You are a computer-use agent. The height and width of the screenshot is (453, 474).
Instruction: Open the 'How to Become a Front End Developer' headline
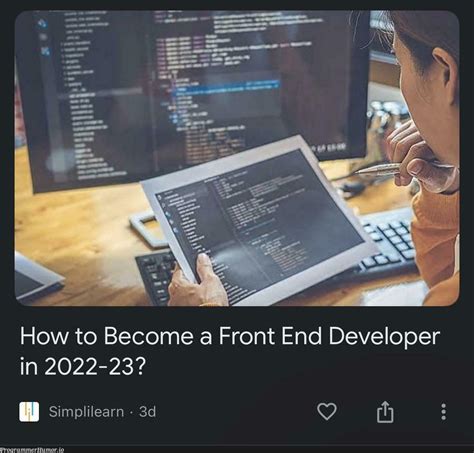click(x=230, y=336)
